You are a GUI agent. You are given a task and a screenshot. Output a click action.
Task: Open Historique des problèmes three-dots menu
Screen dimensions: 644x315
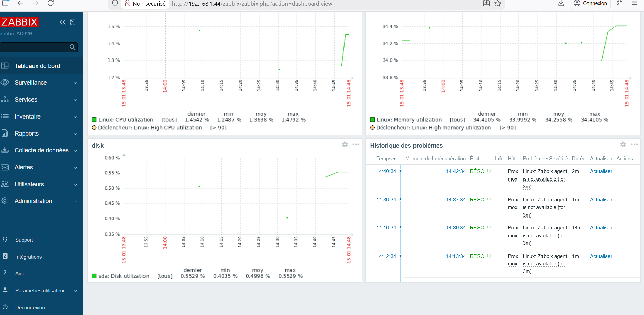pos(634,144)
